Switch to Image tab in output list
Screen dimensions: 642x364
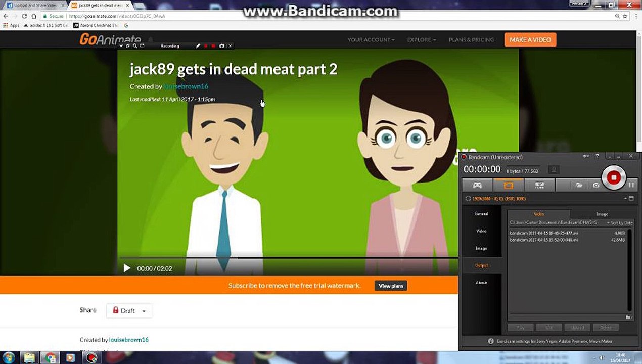[x=602, y=214]
